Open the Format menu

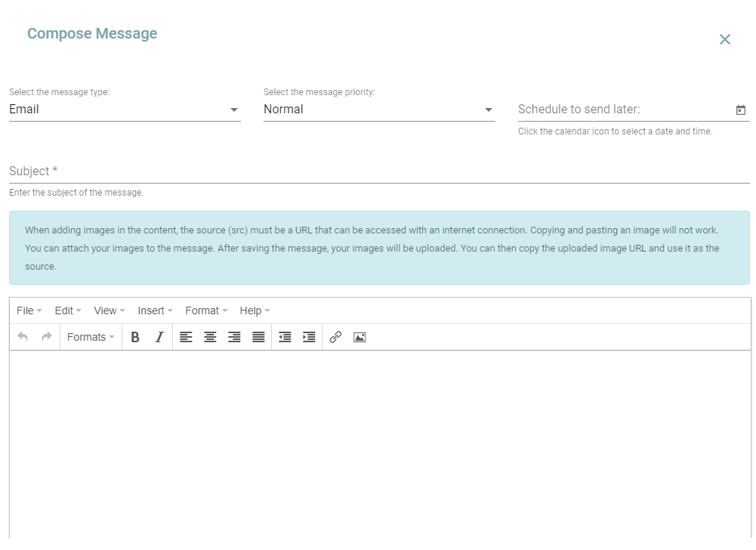202,311
